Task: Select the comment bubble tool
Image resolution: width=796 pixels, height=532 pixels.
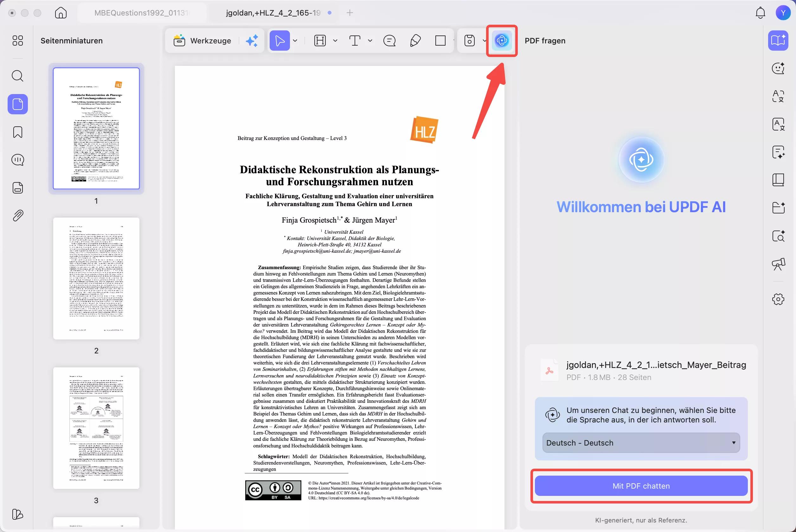Action: click(390, 41)
